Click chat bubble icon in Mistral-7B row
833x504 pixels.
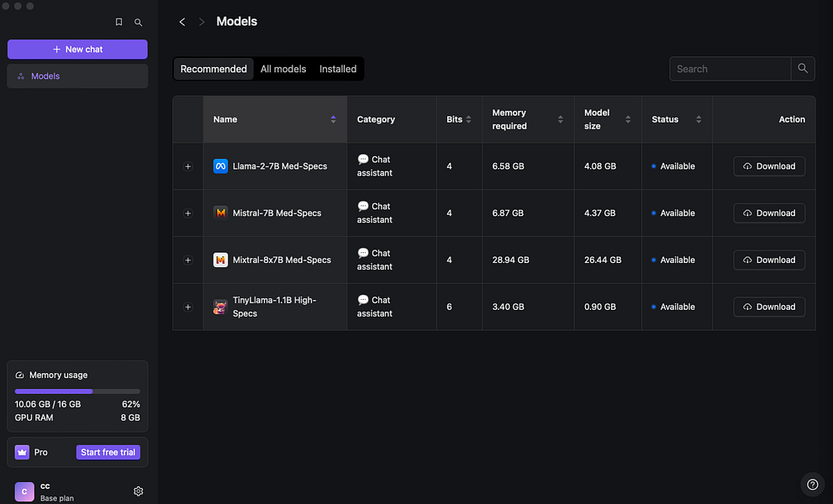point(363,206)
